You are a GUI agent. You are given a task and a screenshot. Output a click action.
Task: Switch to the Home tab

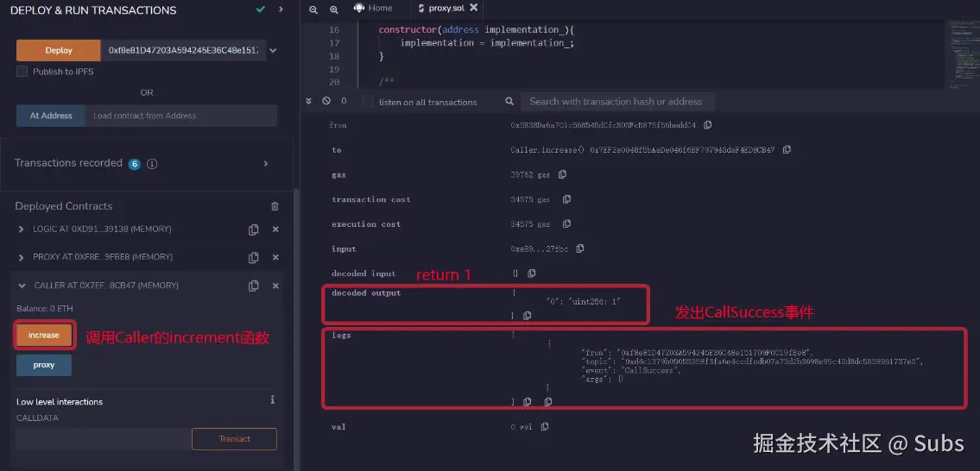click(x=373, y=8)
